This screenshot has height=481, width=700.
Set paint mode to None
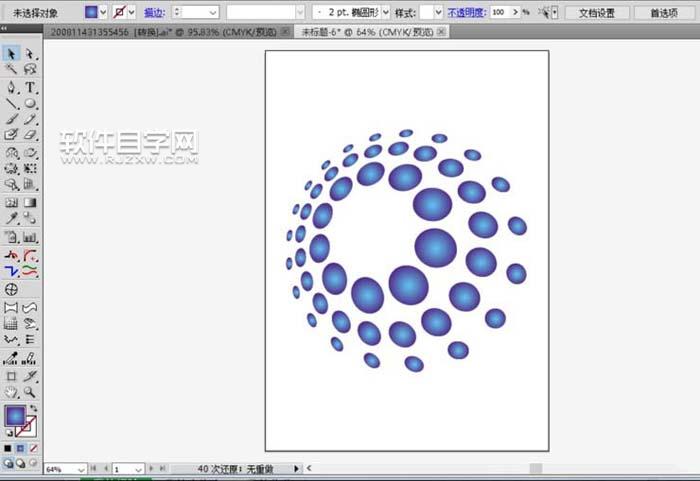[x=34, y=447]
